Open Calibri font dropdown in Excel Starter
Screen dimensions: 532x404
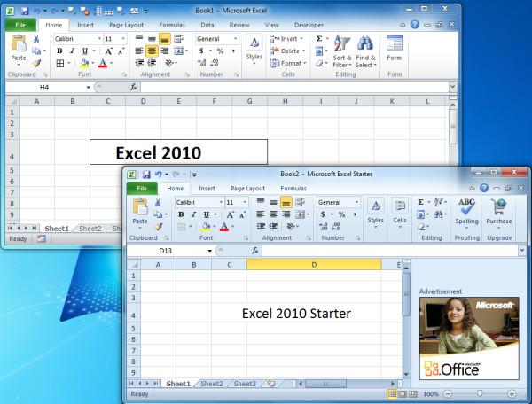pos(221,202)
